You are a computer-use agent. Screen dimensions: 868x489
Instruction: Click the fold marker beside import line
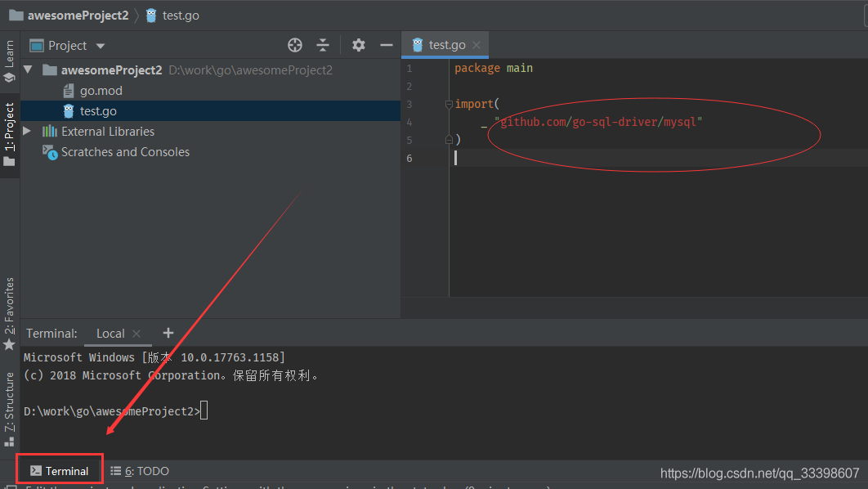point(448,105)
